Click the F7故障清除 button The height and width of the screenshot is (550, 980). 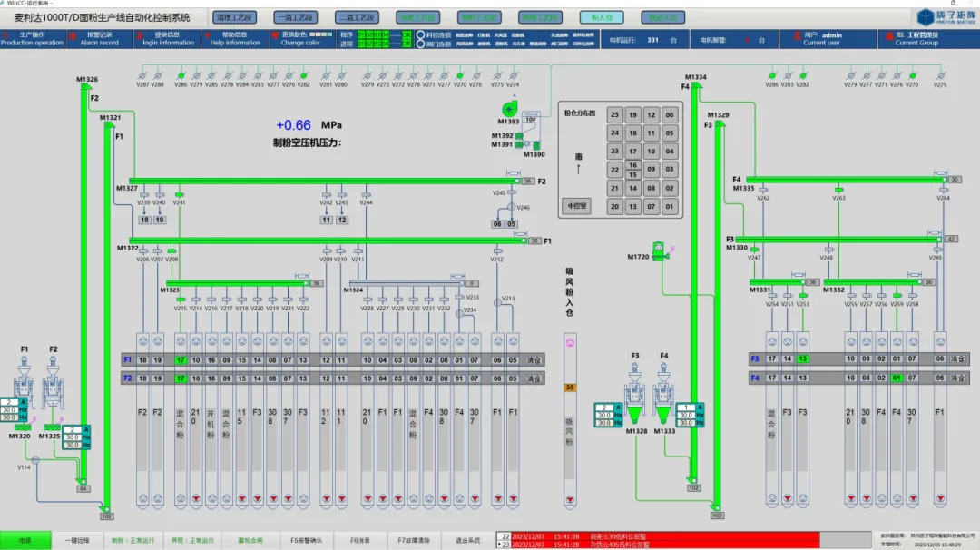(414, 540)
